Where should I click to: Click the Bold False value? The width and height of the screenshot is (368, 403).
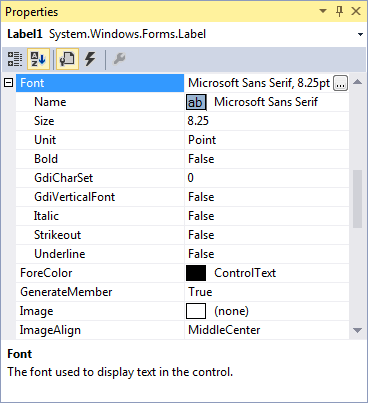(201, 159)
